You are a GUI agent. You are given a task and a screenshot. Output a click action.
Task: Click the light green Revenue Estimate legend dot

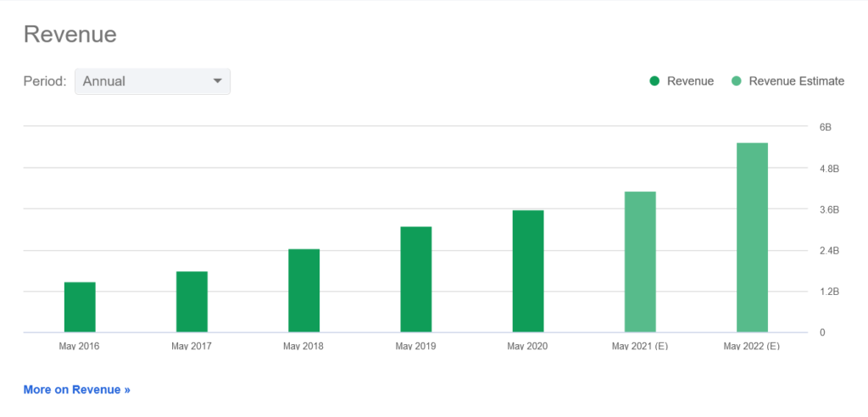(x=736, y=81)
